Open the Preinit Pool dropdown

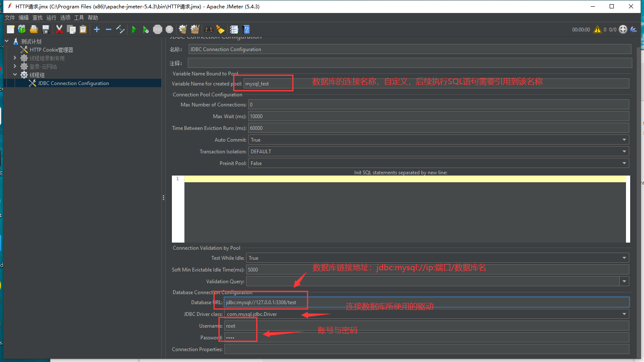click(624, 163)
